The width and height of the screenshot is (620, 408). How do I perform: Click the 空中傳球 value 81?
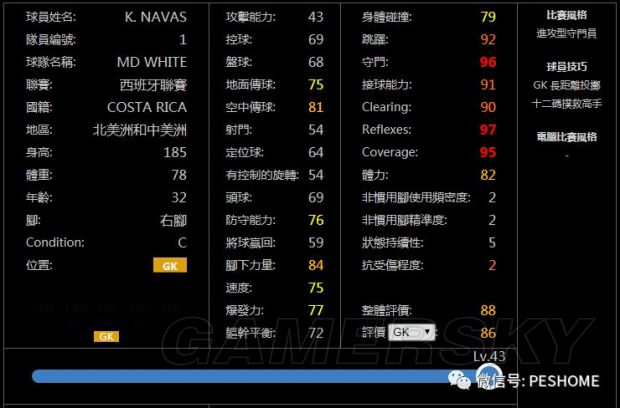click(316, 107)
